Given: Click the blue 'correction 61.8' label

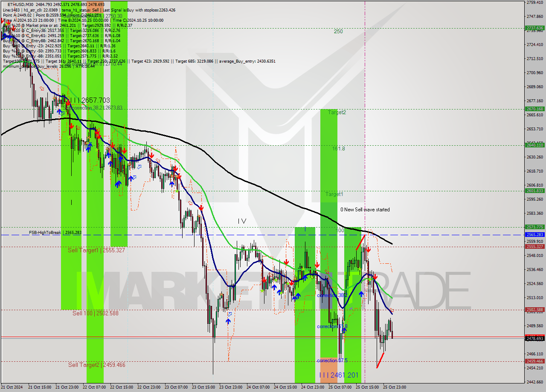Looking at the screenshot, I should point(332,326).
